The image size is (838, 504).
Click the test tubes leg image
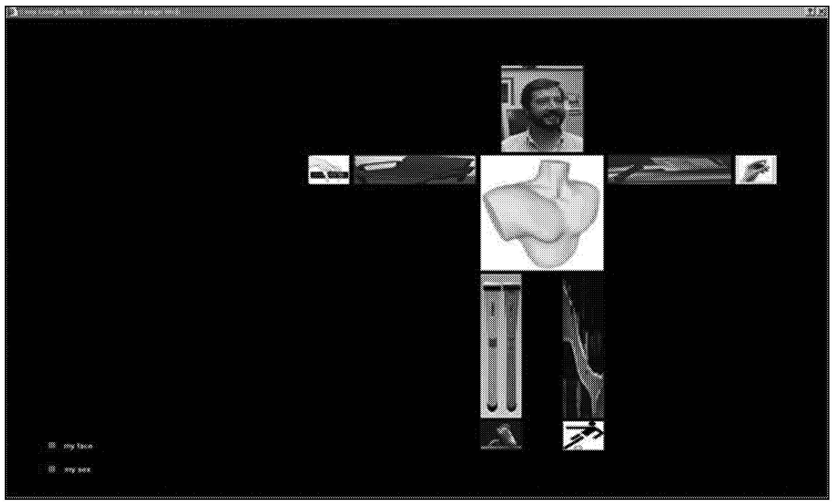click(501, 346)
